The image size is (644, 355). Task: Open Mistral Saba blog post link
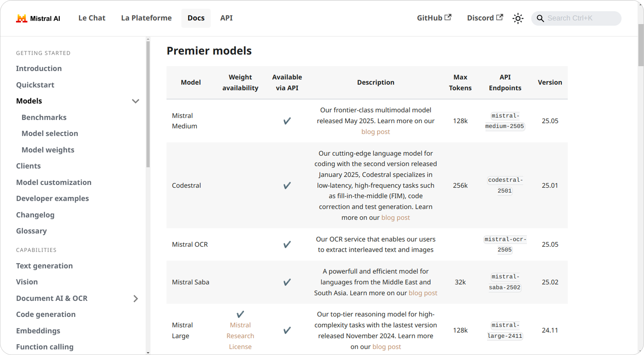pyautogui.click(x=423, y=293)
